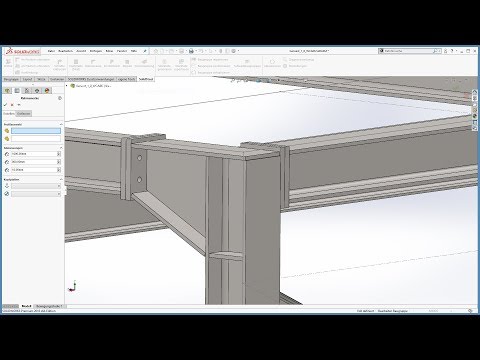Expand the Save icon dropdown arrow
This screenshot has height=360, width=480.
[x=185, y=51]
